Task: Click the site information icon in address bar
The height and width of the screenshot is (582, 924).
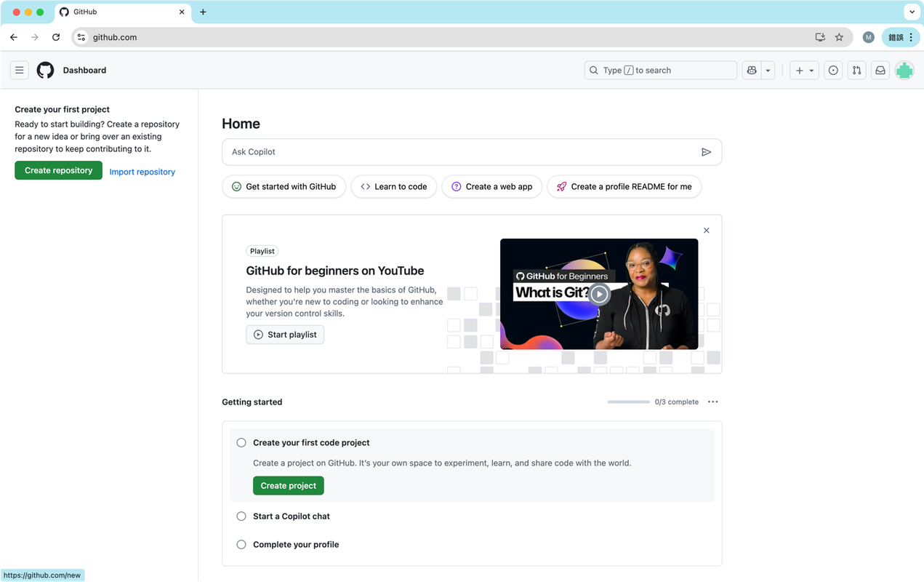Action: coord(81,37)
